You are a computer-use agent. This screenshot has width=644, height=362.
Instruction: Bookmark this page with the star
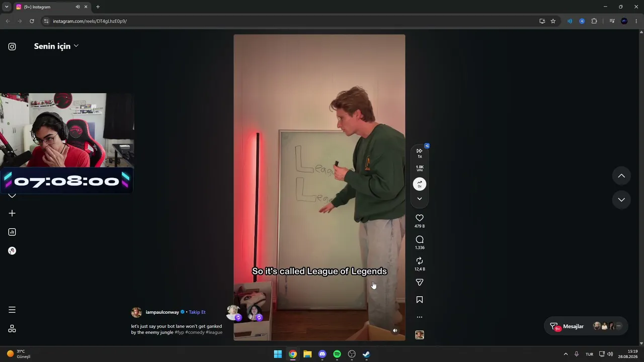(553, 21)
